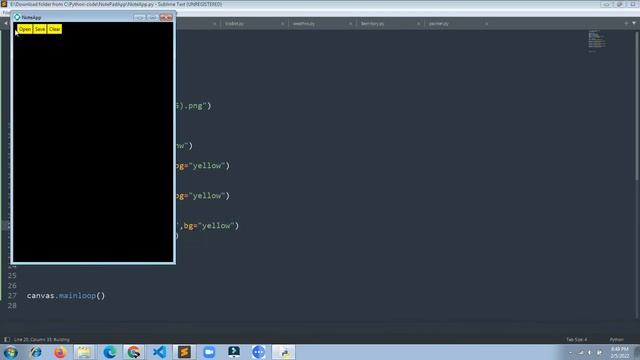
Task: Open the taskbar clock and date
Action: coord(620,352)
